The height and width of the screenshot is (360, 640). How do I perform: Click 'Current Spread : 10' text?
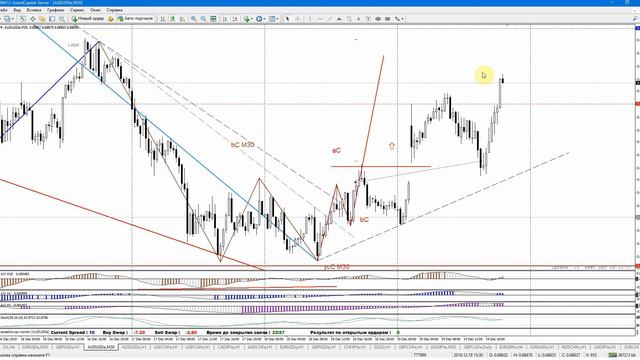click(73, 333)
